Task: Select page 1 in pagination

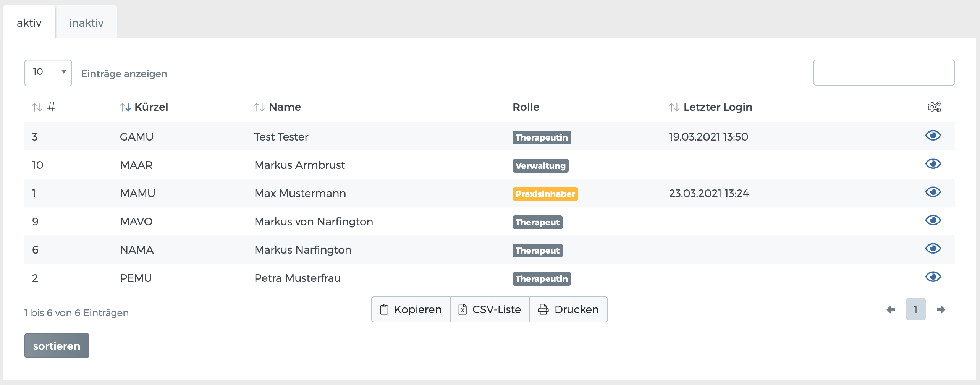Action: click(916, 309)
